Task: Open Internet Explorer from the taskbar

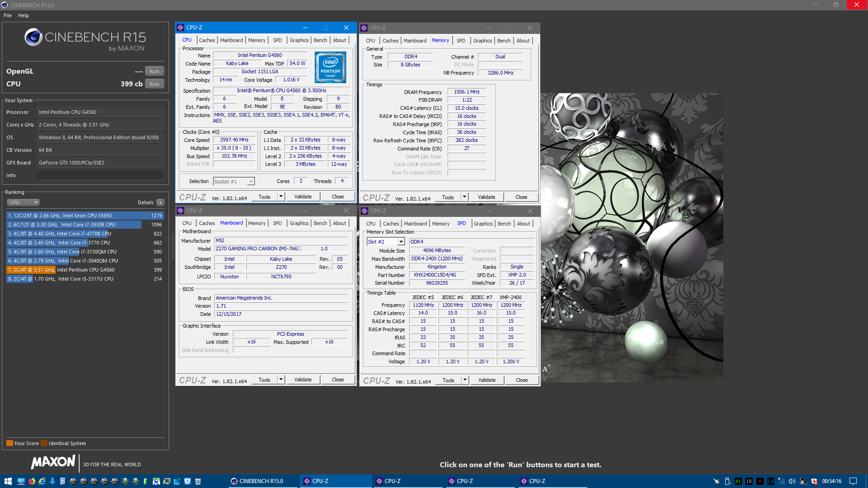Action: [42, 481]
